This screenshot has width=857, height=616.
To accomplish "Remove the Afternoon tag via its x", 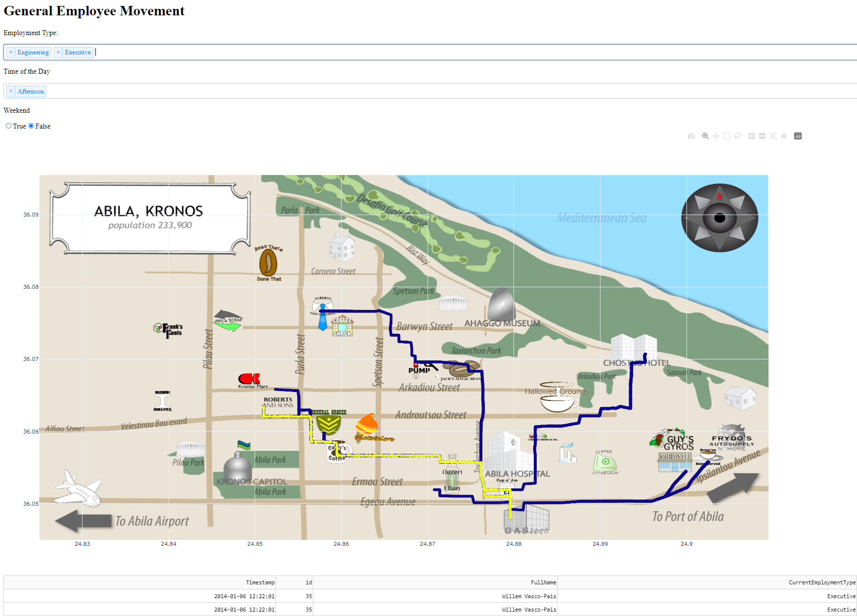I will (11, 91).
